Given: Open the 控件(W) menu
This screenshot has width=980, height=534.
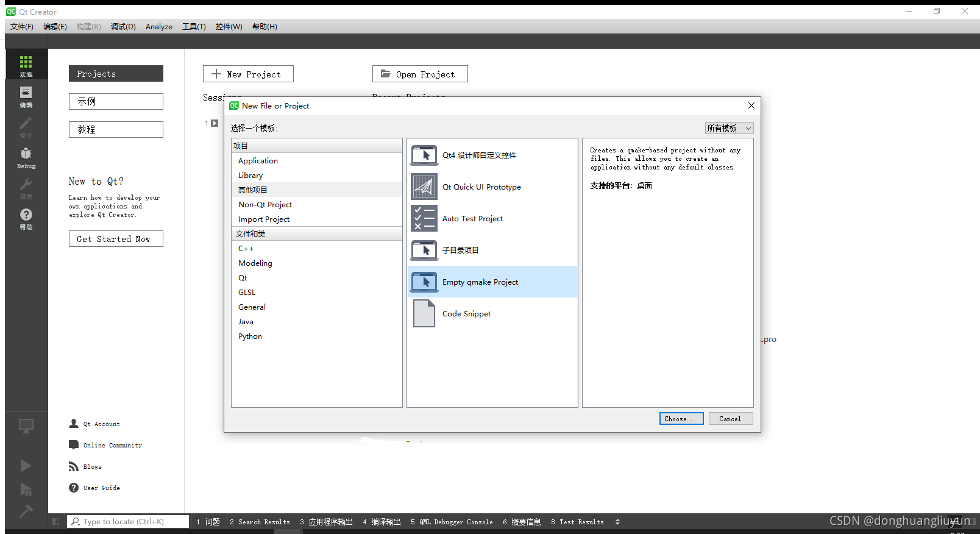Looking at the screenshot, I should click(229, 27).
